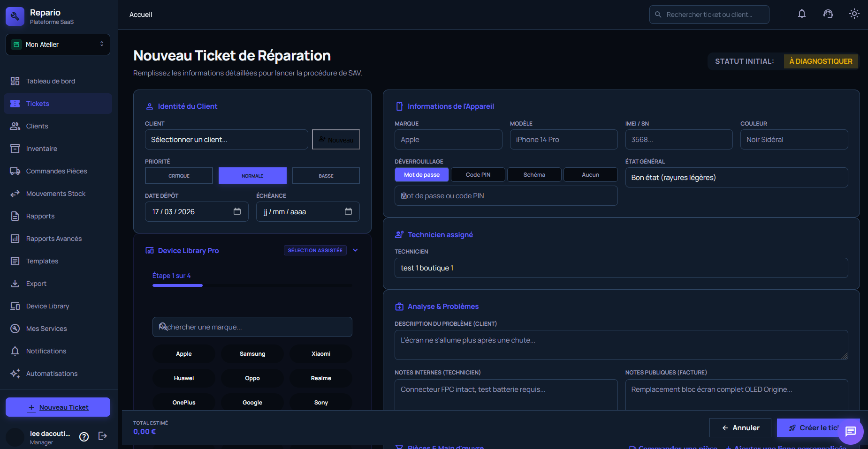Open the Sélectionner un client dropdown
The height and width of the screenshot is (449, 868).
pyautogui.click(x=226, y=139)
